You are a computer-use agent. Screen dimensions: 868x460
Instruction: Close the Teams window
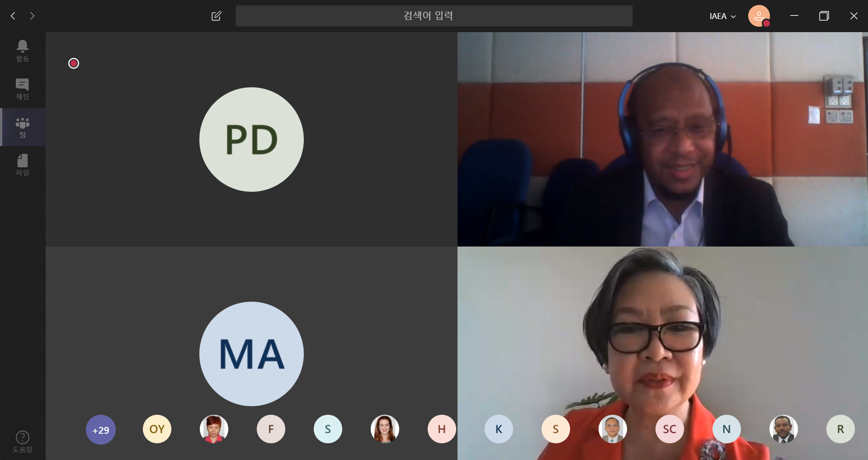point(854,16)
